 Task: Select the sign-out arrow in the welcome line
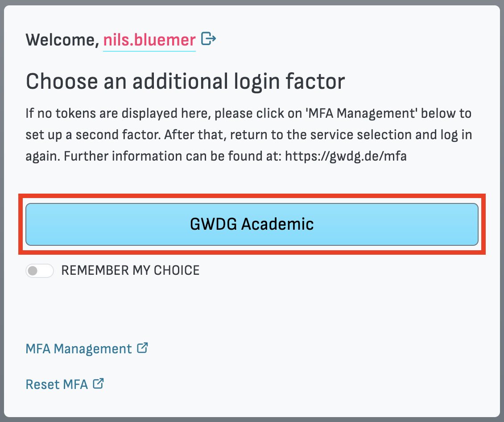pos(207,39)
